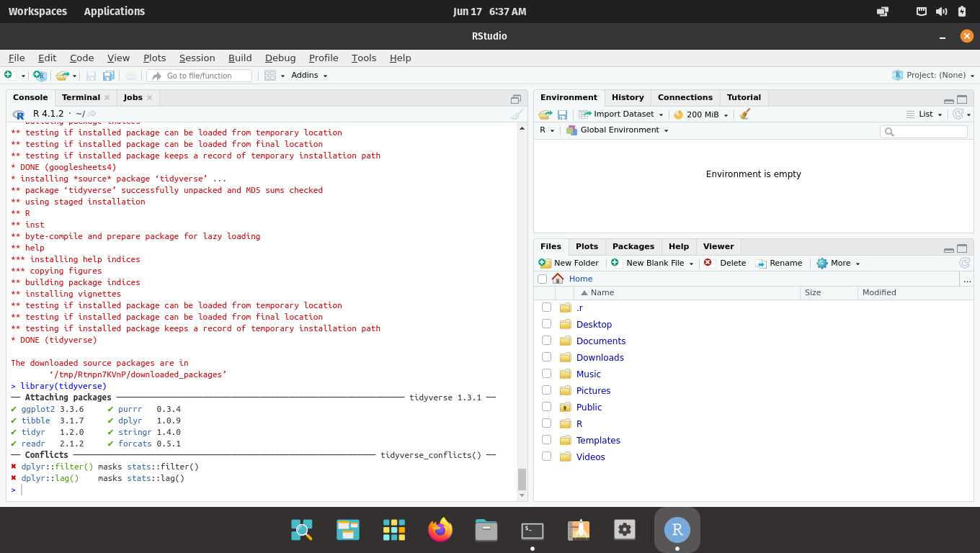980x553 pixels.
Task: Open the List view dropdown
Action: [x=924, y=114]
